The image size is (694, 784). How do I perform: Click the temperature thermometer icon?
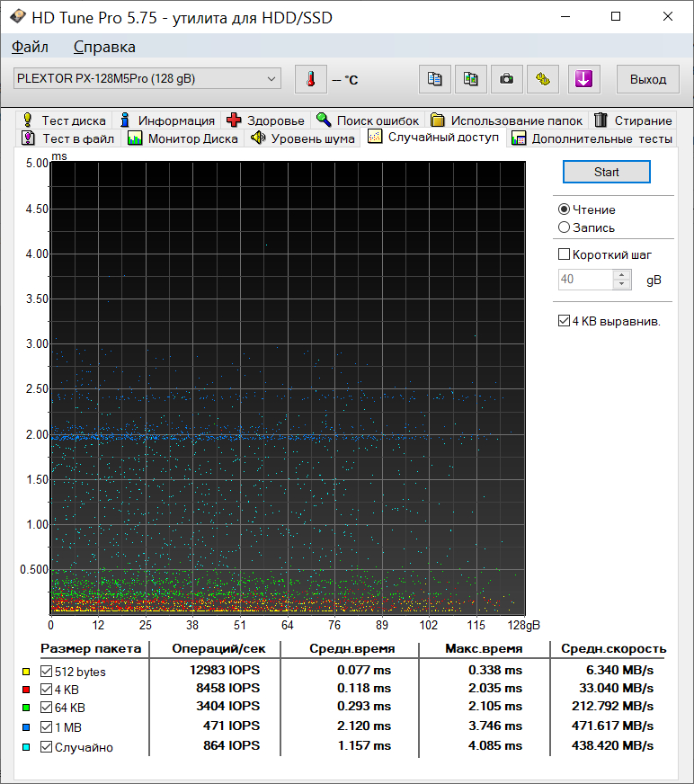click(311, 79)
